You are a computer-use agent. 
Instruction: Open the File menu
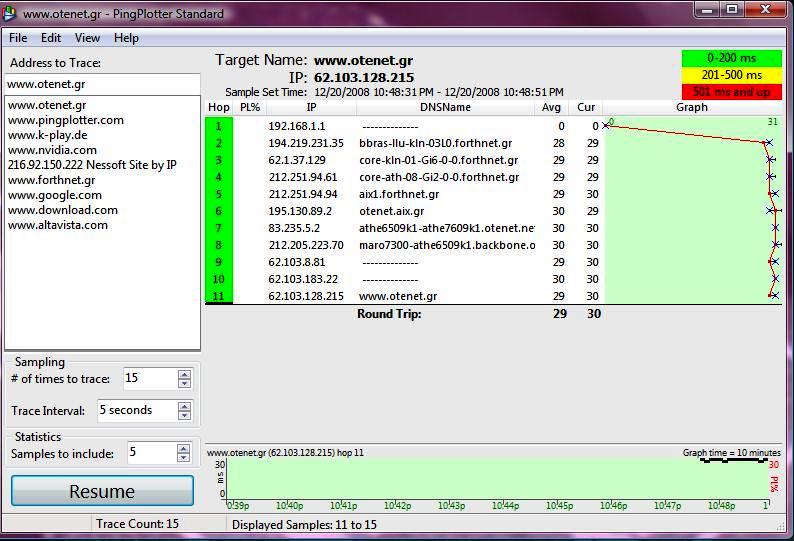tap(18, 38)
